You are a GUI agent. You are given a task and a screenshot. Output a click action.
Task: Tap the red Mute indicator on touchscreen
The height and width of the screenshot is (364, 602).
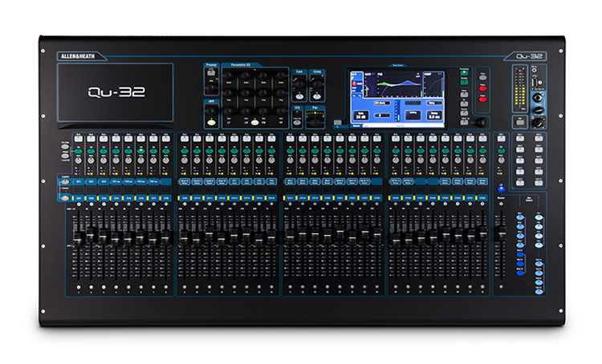[x=354, y=83]
